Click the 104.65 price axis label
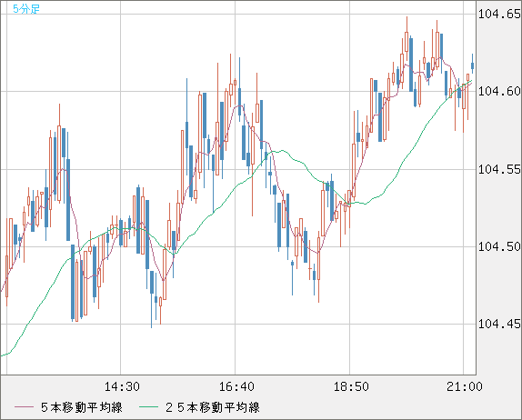522x420 pixels. click(x=499, y=14)
